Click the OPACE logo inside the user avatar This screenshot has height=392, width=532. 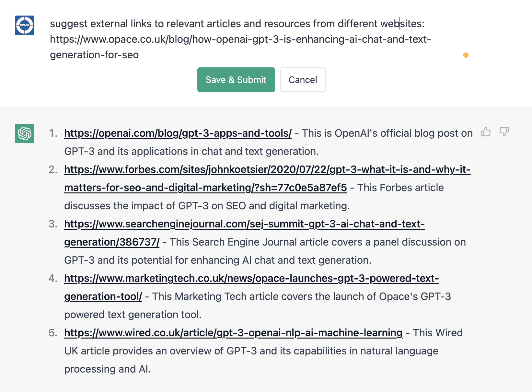pyautogui.click(x=24, y=26)
